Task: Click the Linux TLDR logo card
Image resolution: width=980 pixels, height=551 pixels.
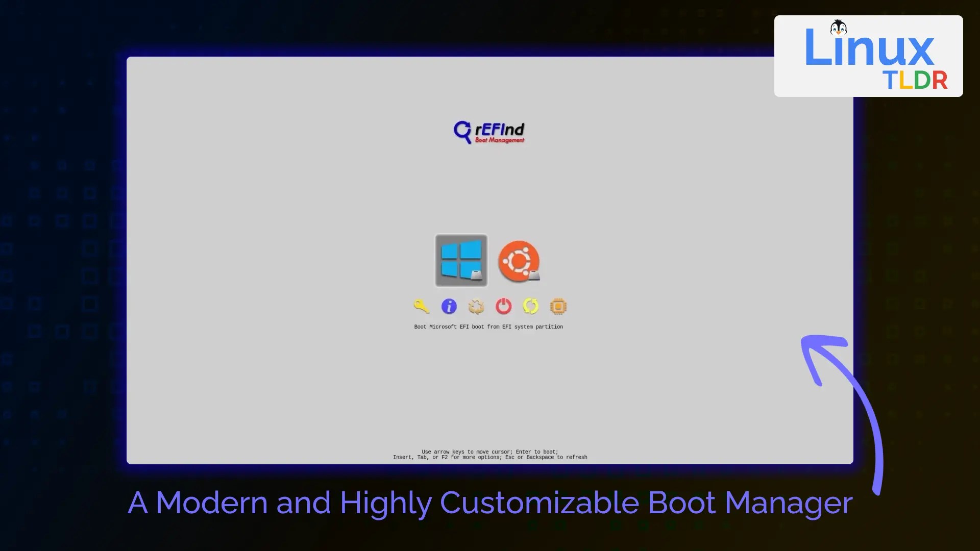Action: click(x=868, y=56)
